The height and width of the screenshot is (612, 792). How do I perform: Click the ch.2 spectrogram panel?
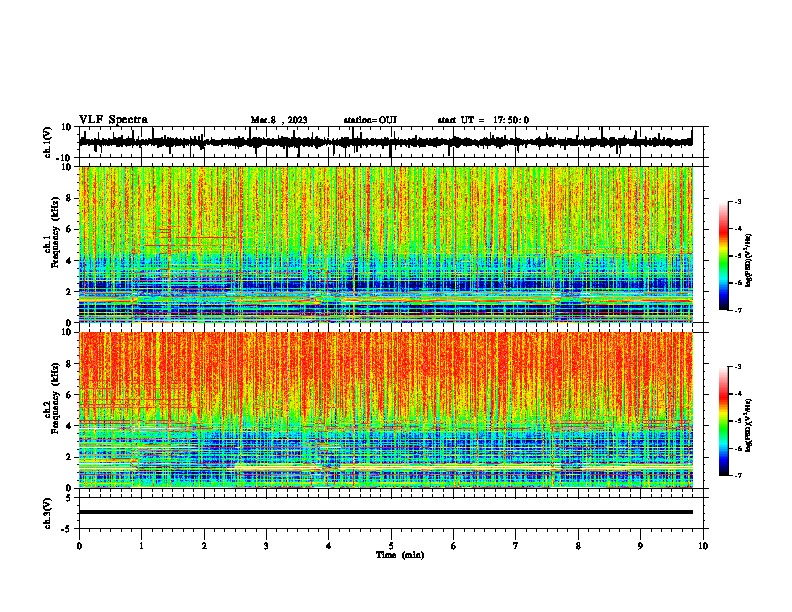[385, 410]
